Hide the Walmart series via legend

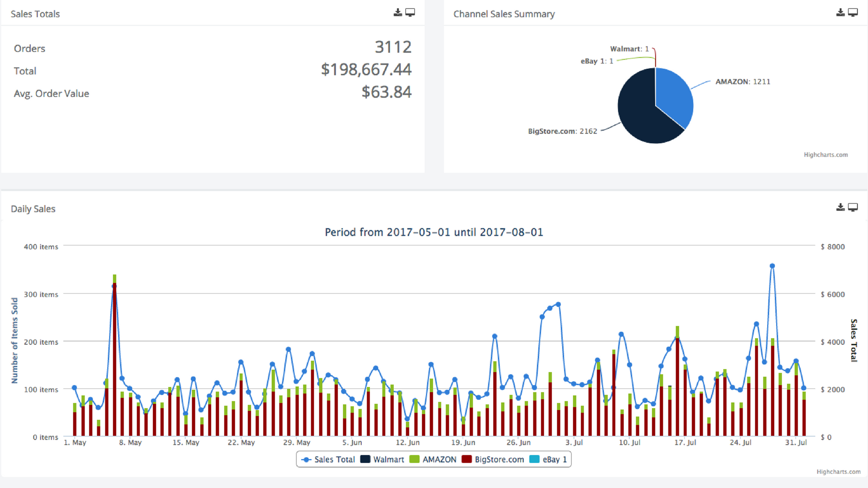point(383,459)
